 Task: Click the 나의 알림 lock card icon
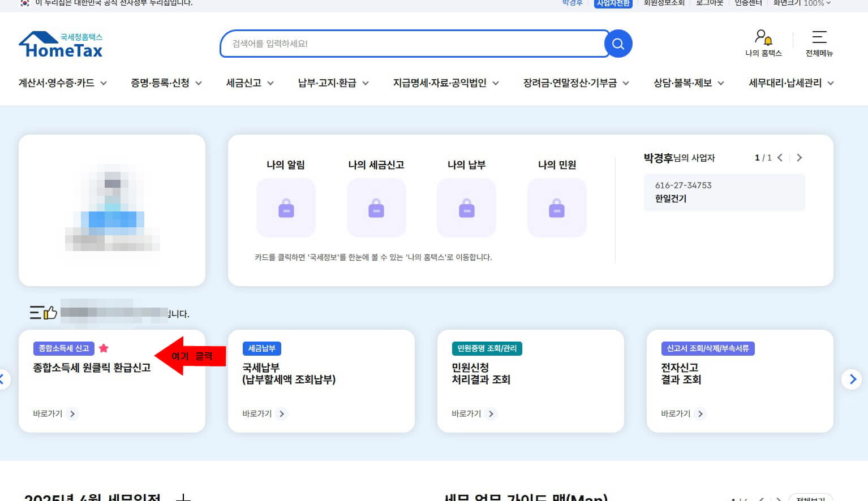(286, 208)
